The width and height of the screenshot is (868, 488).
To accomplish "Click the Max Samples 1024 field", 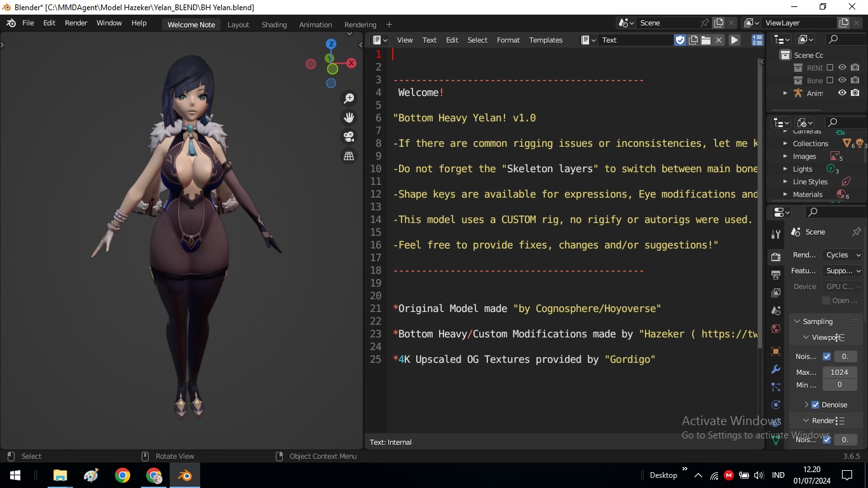I will click(x=839, y=372).
